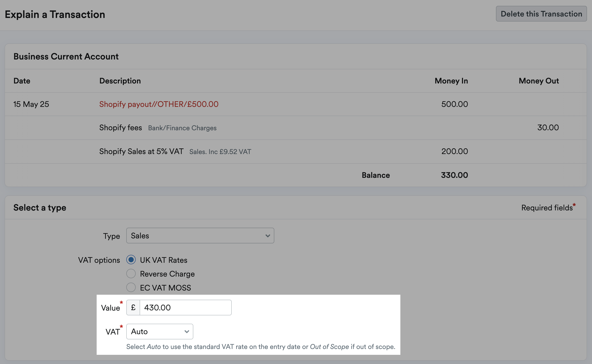The height and width of the screenshot is (364, 592).
Task: Select the UK VAT Rates radio button
Action: click(x=131, y=260)
